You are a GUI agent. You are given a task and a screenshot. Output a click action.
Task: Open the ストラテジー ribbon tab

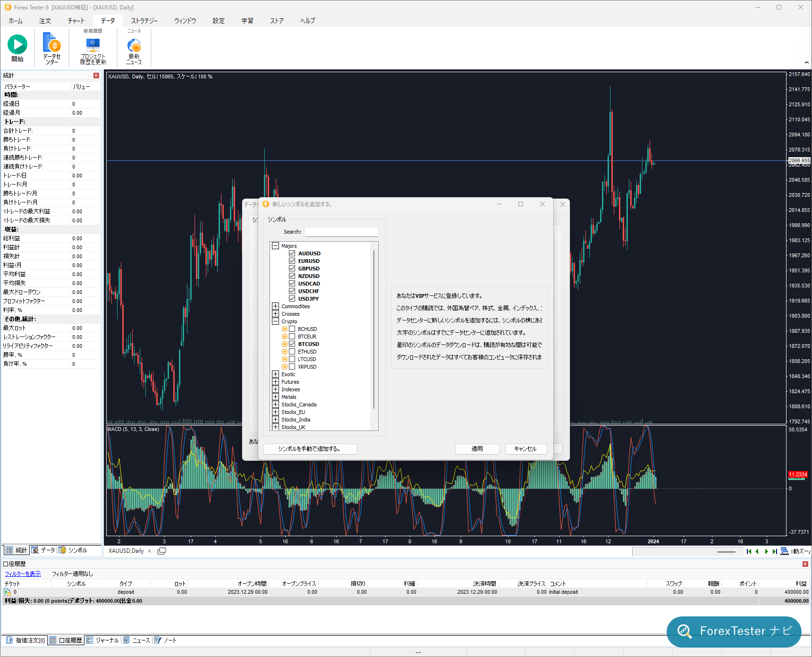144,21
